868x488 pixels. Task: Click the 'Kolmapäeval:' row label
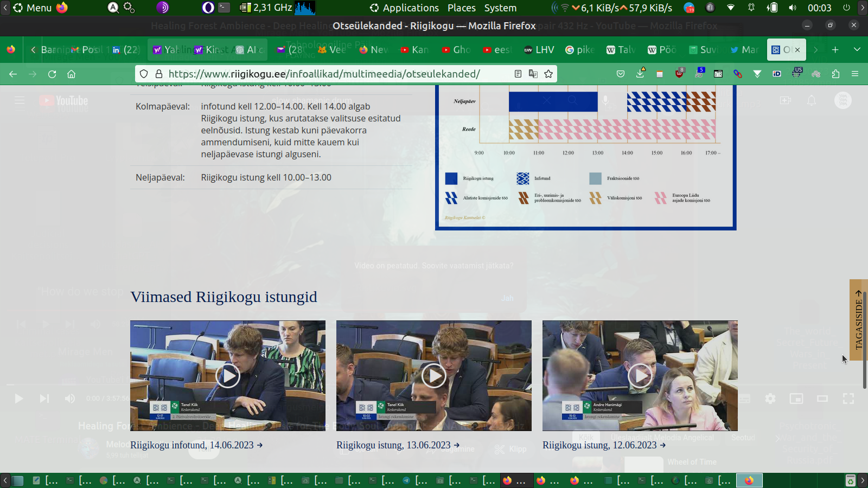pyautogui.click(x=163, y=106)
